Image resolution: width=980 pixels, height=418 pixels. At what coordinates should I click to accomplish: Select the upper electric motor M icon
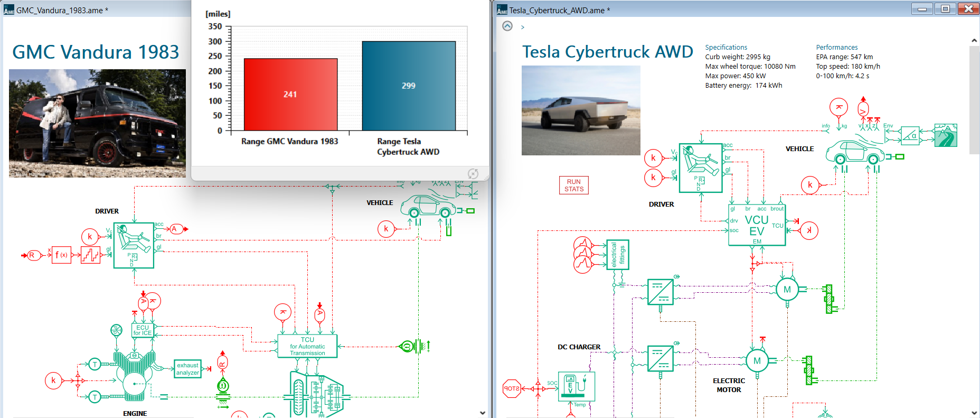787,290
